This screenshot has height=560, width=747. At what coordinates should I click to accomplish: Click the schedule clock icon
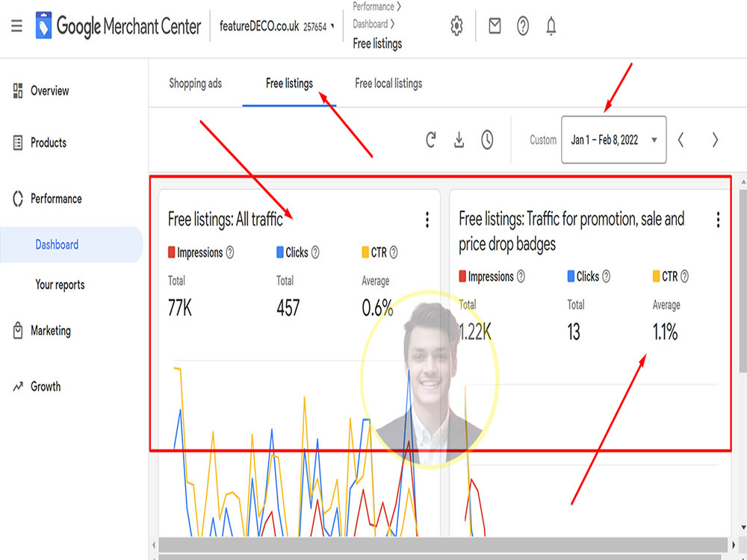click(487, 140)
